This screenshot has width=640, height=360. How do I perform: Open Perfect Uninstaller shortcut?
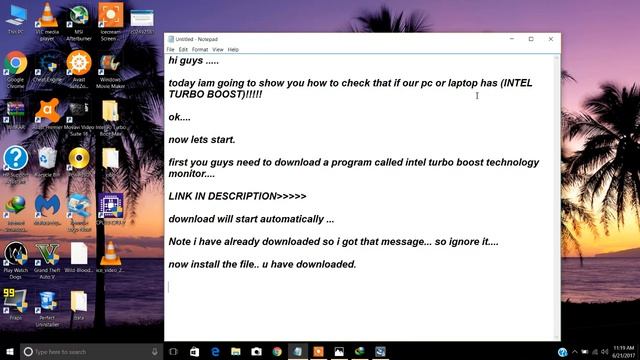47,309
